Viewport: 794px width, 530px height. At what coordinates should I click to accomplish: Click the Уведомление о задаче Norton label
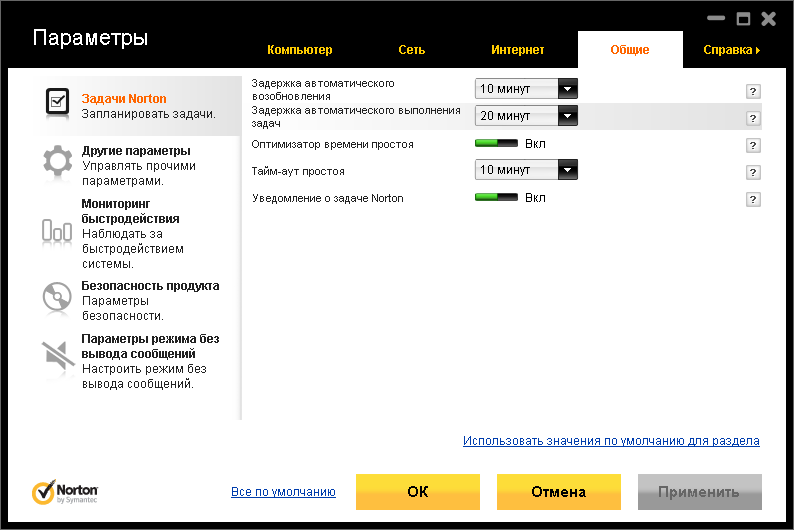[x=328, y=198]
